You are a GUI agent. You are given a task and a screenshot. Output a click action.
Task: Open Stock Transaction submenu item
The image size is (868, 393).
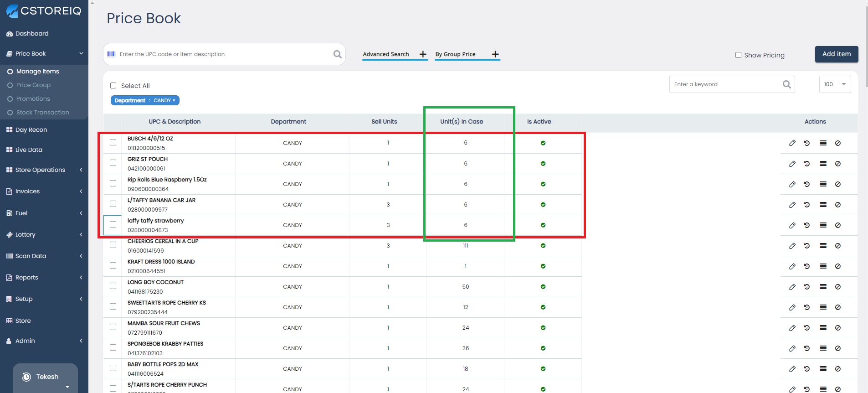tap(42, 113)
